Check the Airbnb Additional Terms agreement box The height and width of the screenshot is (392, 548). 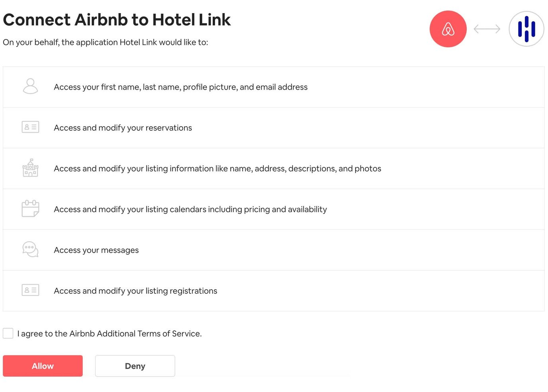(x=8, y=333)
